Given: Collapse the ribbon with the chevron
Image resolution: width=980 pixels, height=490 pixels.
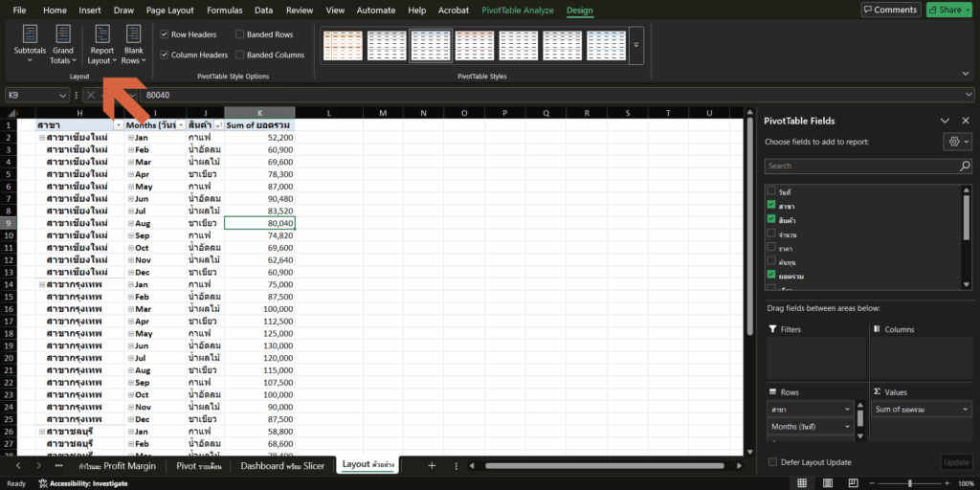Looking at the screenshot, I should coord(966,73).
